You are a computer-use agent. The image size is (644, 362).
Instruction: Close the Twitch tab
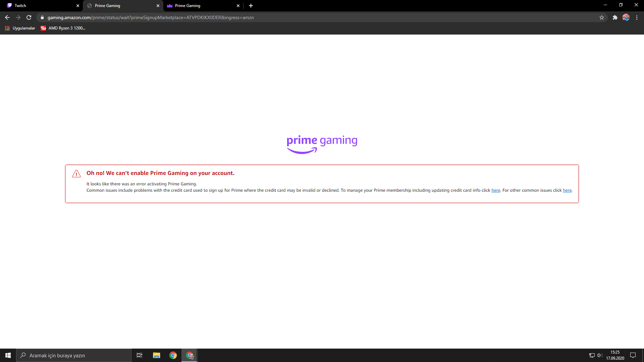point(78,6)
